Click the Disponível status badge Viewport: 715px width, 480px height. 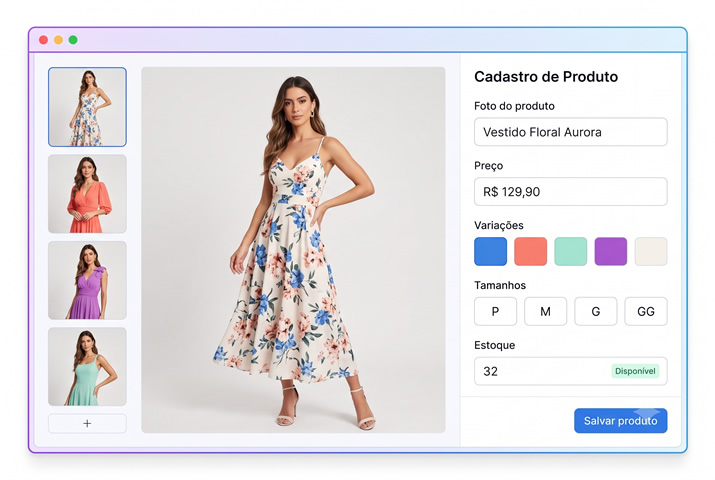click(x=635, y=371)
